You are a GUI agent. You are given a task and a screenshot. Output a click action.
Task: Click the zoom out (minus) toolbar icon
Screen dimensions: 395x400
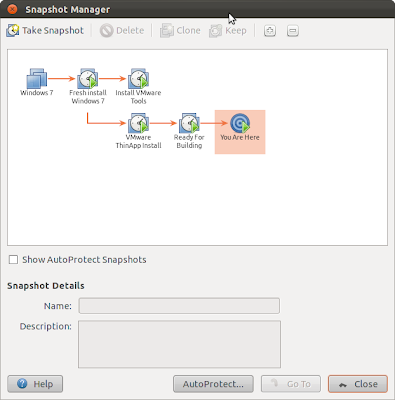click(292, 31)
